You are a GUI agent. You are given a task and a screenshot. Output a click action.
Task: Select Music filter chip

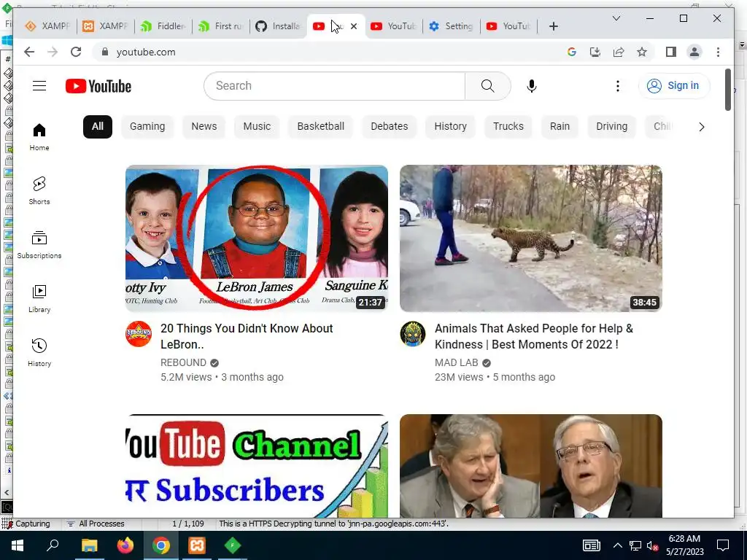tap(257, 127)
